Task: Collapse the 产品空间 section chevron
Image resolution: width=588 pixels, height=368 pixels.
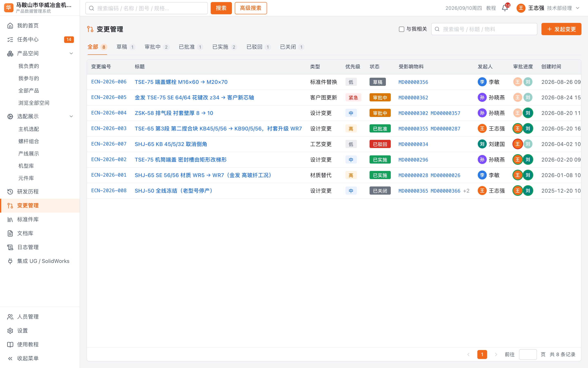Action: point(71,53)
